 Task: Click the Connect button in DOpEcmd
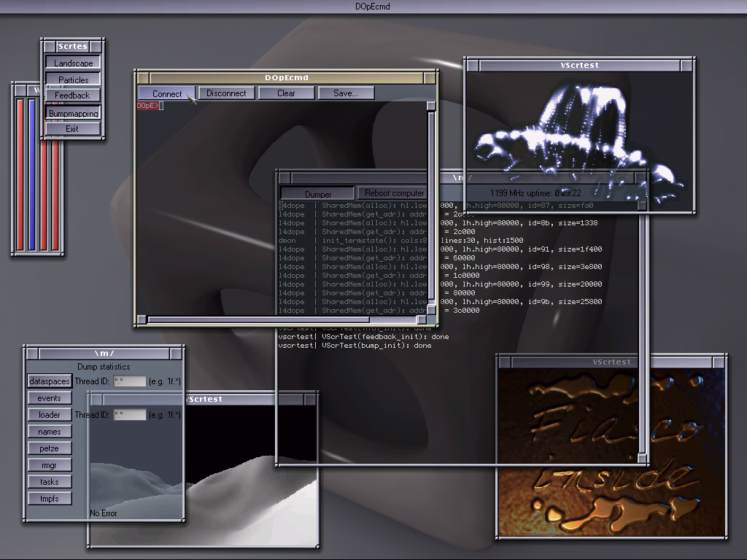coord(167,93)
